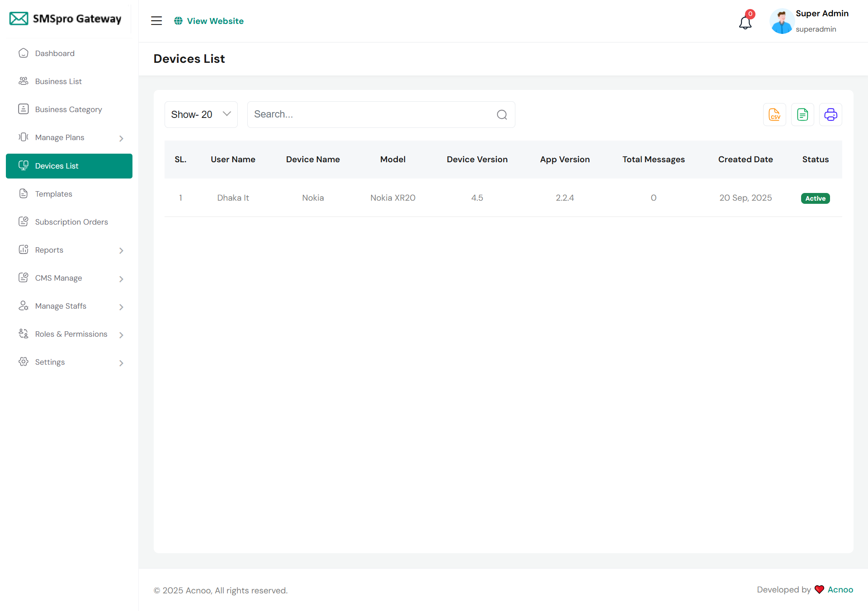Viewport: 868px width, 611px height.
Task: Focus the Search input field
Action: (x=371, y=115)
